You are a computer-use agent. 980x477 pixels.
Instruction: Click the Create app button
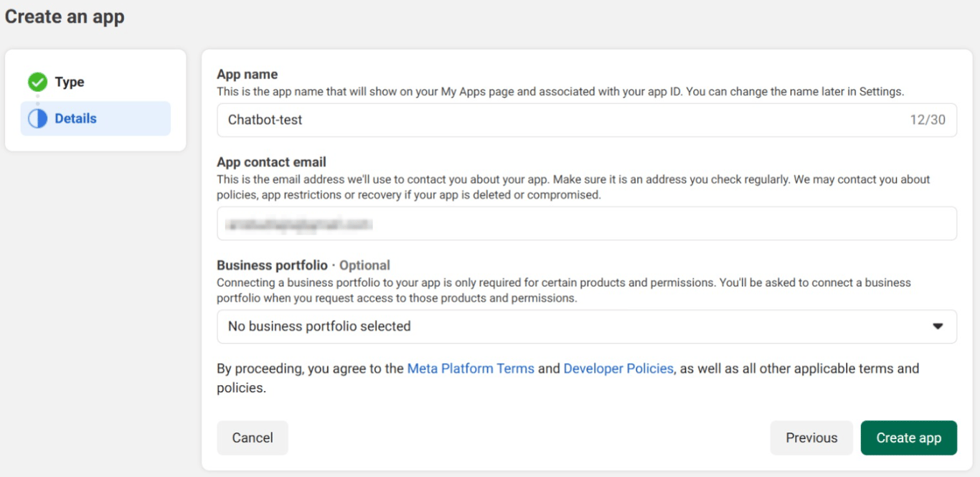pyautogui.click(x=908, y=438)
